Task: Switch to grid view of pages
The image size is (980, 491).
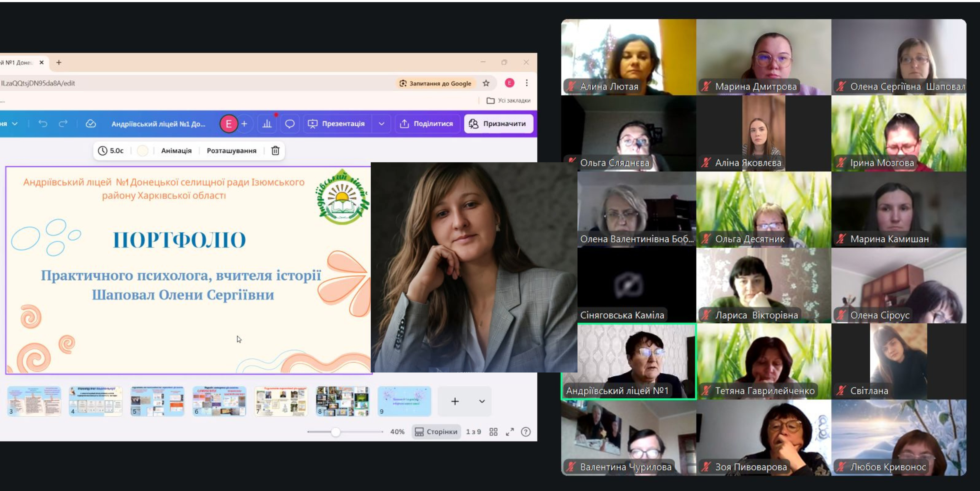Action: (493, 432)
